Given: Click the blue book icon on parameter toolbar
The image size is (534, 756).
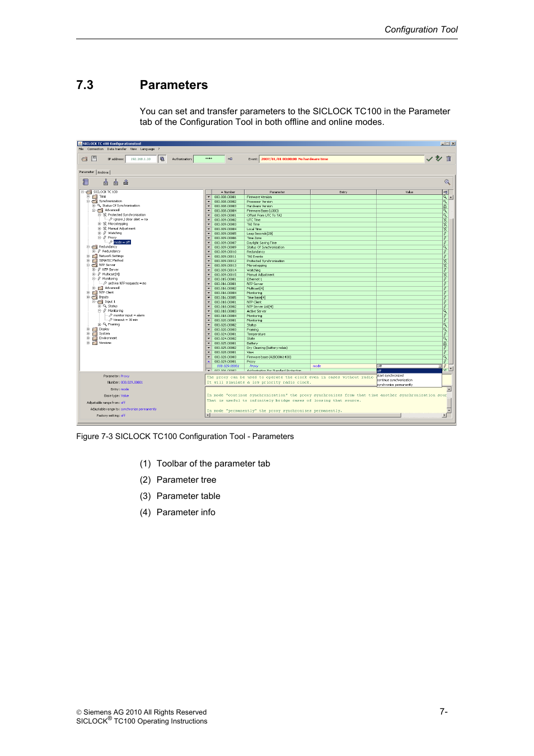Looking at the screenshot, I should click(x=86, y=182).
